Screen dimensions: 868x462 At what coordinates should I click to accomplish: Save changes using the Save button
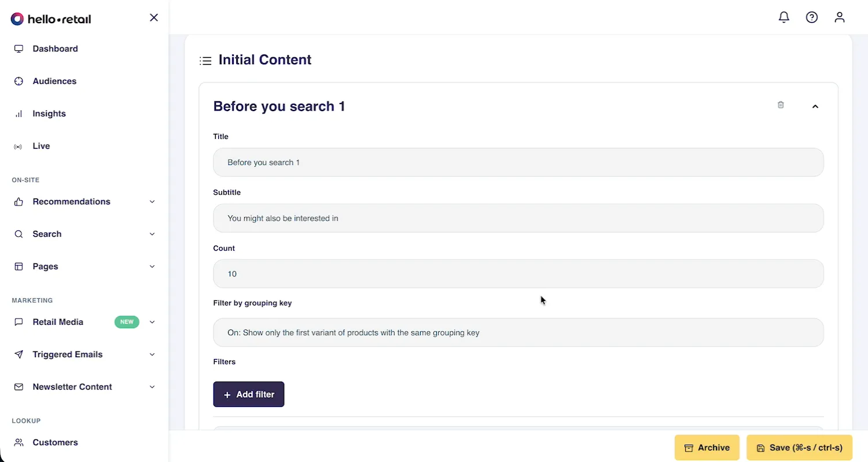pos(799,448)
